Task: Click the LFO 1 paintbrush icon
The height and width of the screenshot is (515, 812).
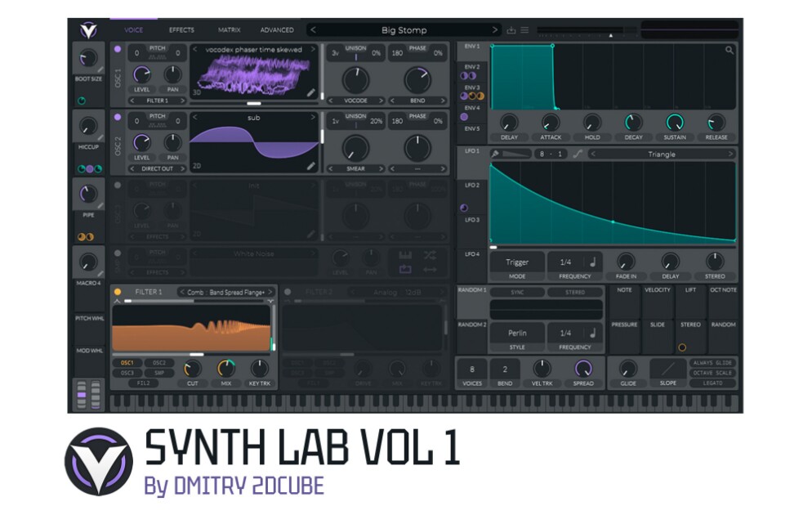Action: pyautogui.click(x=495, y=154)
